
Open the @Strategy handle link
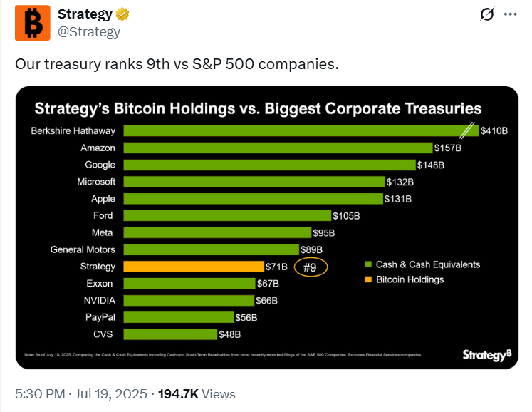tap(89, 32)
